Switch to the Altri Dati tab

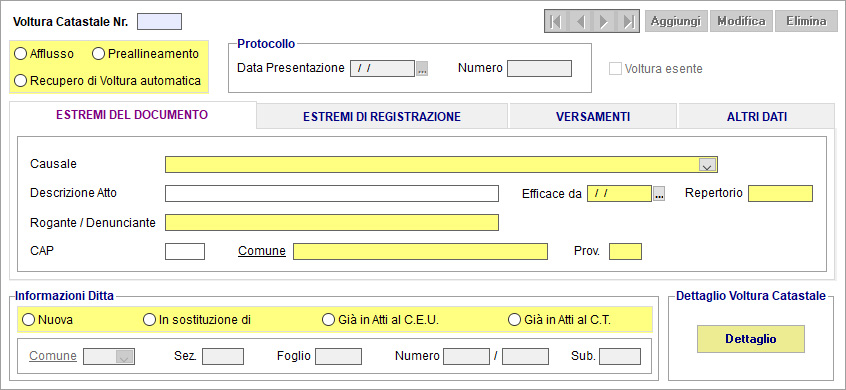(x=756, y=117)
